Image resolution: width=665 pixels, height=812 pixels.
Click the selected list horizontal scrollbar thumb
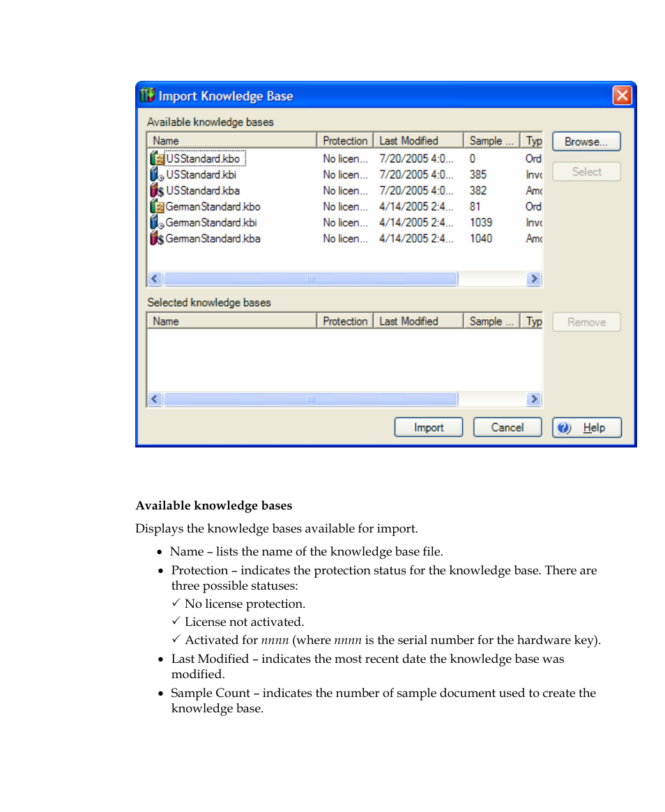[311, 399]
